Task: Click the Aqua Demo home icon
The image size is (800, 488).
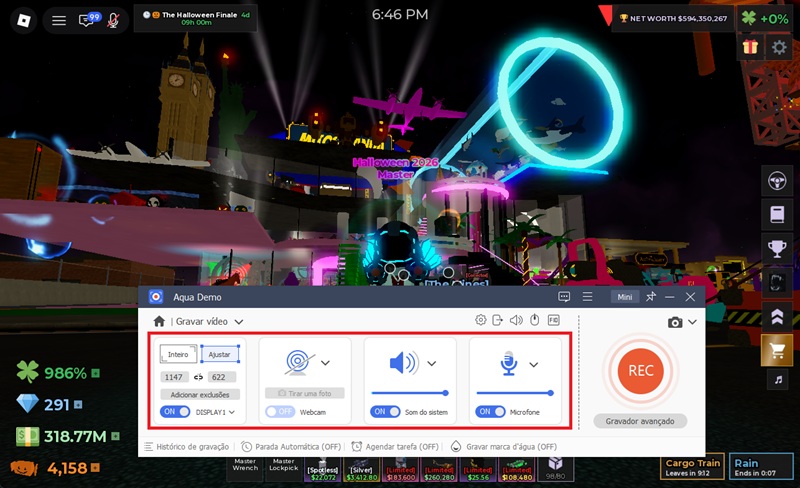Action: tap(159, 321)
